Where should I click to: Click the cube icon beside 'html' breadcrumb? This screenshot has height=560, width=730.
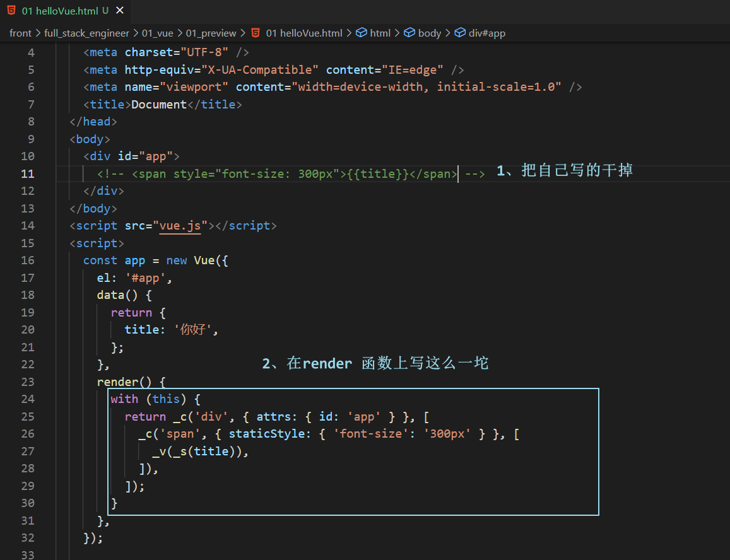pos(362,33)
